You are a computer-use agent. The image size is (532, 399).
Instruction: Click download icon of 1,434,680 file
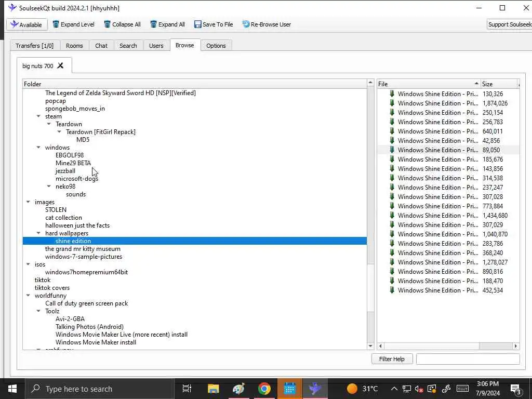(x=392, y=215)
